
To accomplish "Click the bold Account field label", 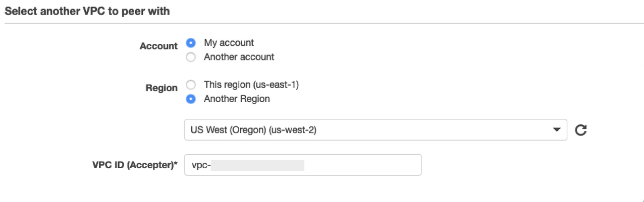I will click(158, 46).
